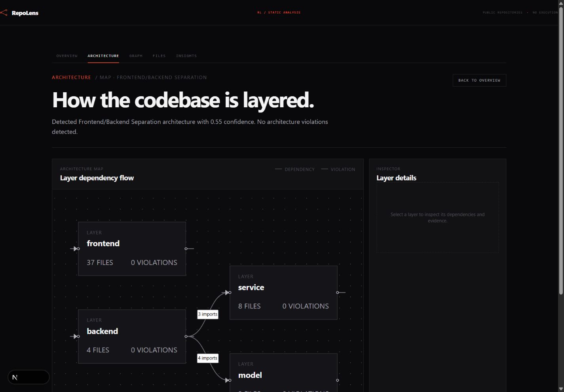
Task: Click the "Layer details" inspector title
Action: point(396,178)
